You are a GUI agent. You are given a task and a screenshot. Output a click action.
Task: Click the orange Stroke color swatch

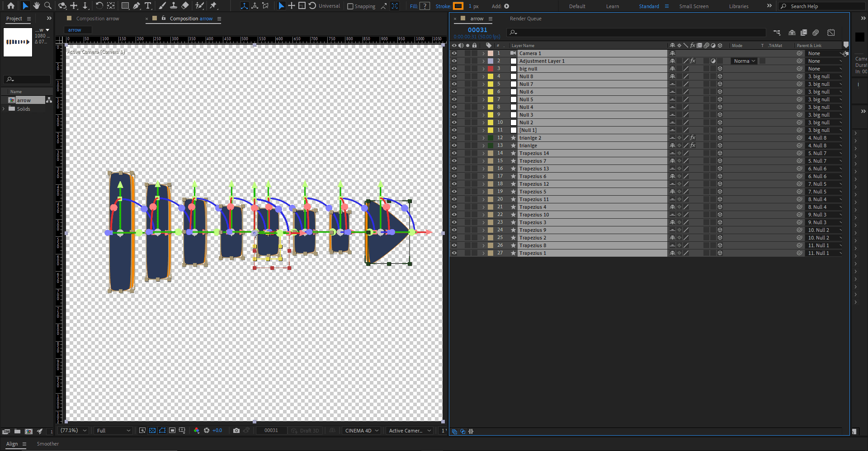point(458,6)
